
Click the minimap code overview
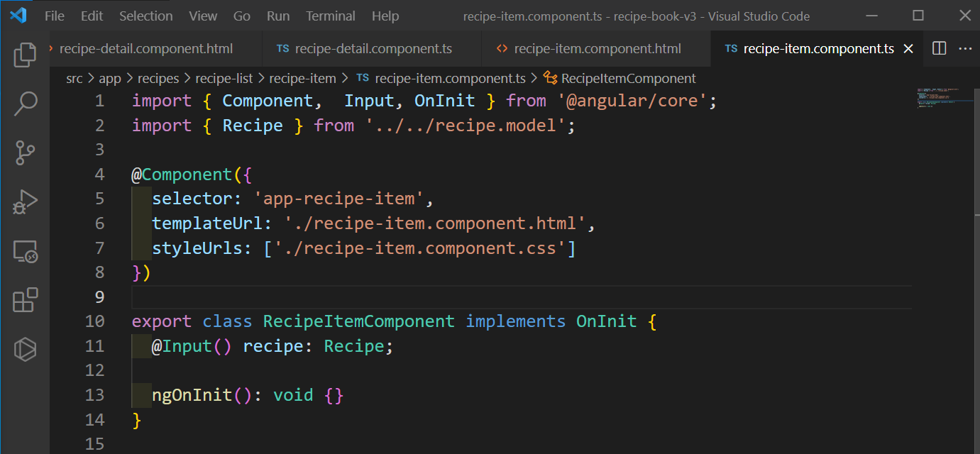click(944, 98)
